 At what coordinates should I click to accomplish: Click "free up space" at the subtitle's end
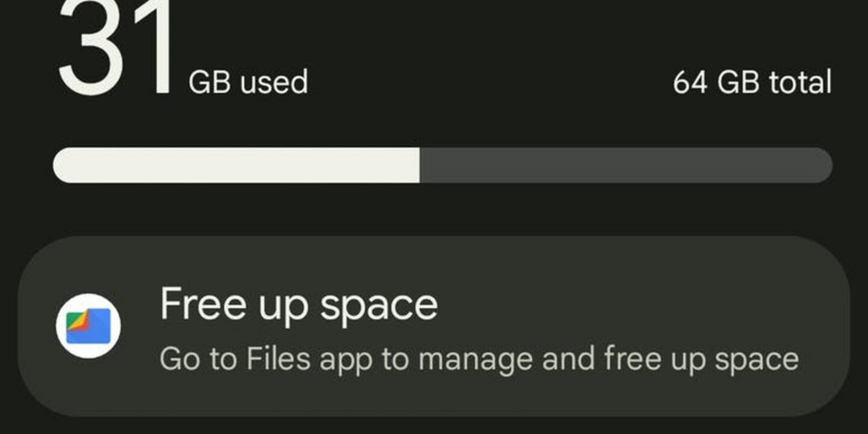(x=701, y=359)
